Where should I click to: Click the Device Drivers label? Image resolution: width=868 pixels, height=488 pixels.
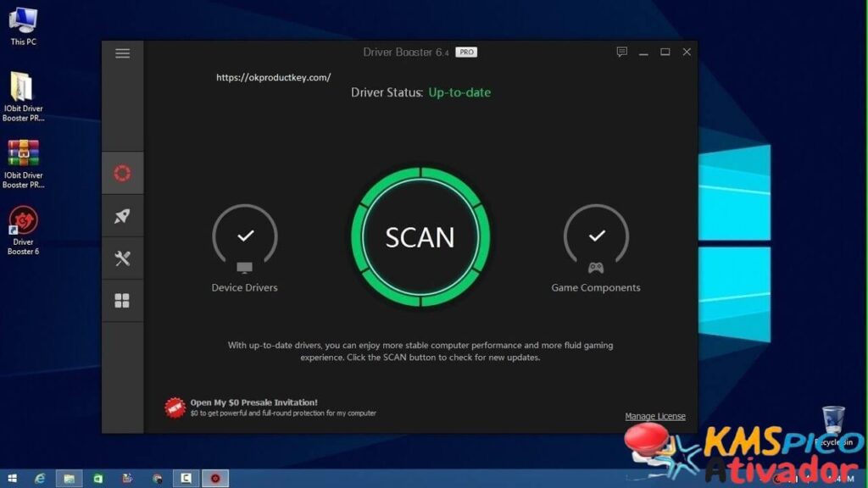point(245,288)
